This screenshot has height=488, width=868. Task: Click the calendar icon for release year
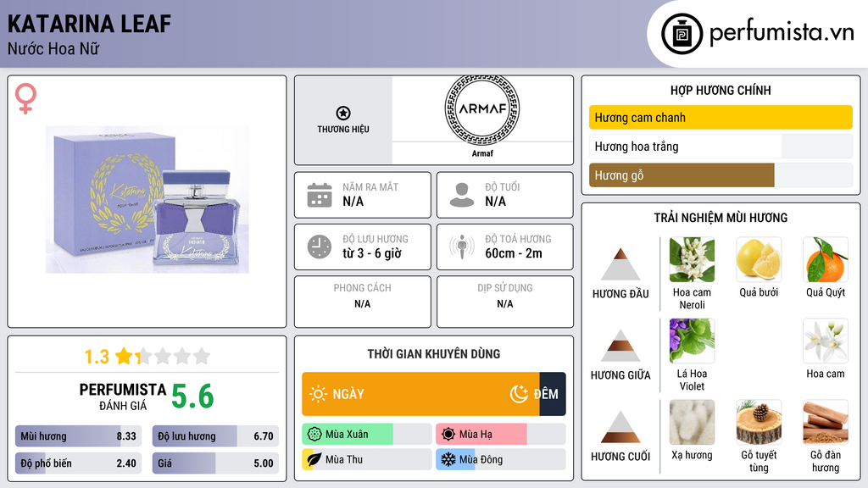319,195
